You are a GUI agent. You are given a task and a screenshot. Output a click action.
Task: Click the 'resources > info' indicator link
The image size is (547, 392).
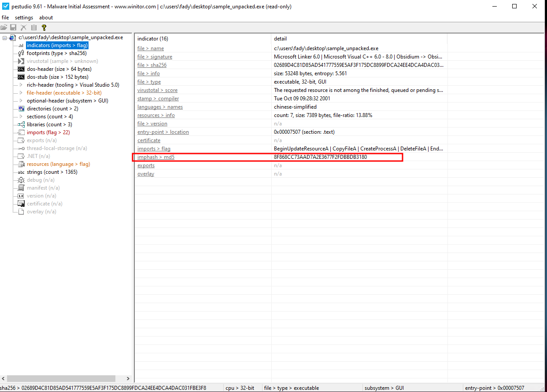coord(156,115)
